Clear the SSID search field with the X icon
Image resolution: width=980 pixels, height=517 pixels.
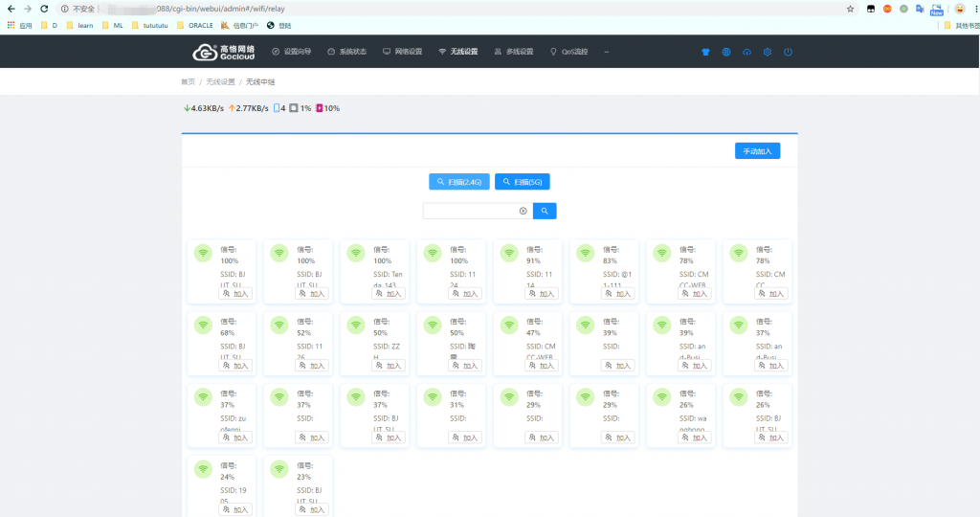523,212
